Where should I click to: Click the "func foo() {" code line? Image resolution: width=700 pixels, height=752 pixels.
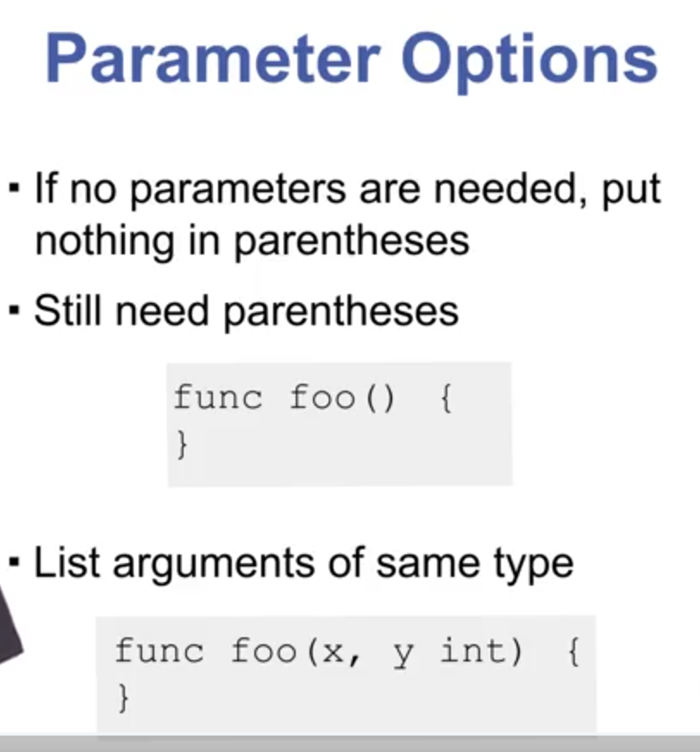click(x=312, y=399)
